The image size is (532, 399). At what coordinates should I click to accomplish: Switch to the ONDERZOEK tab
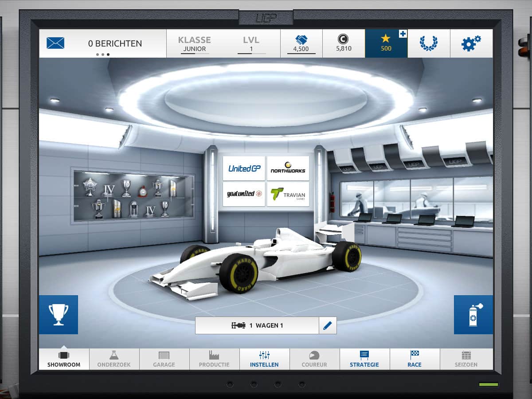(114, 359)
